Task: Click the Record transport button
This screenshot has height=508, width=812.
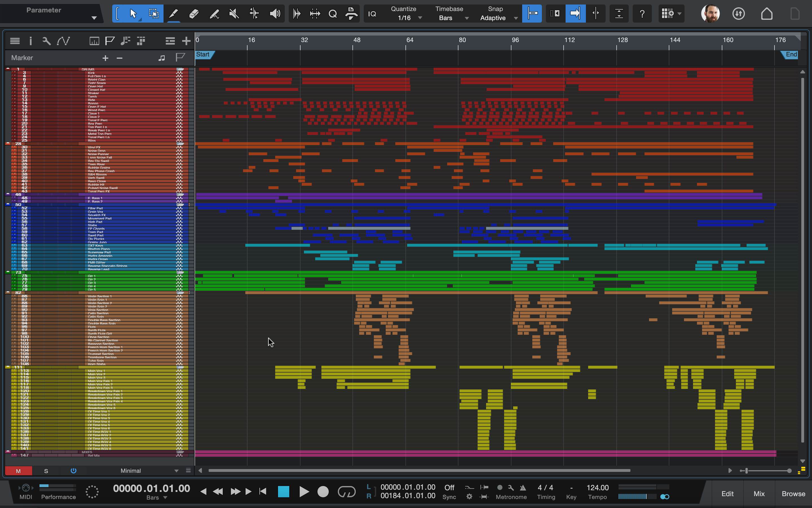Action: (x=323, y=492)
